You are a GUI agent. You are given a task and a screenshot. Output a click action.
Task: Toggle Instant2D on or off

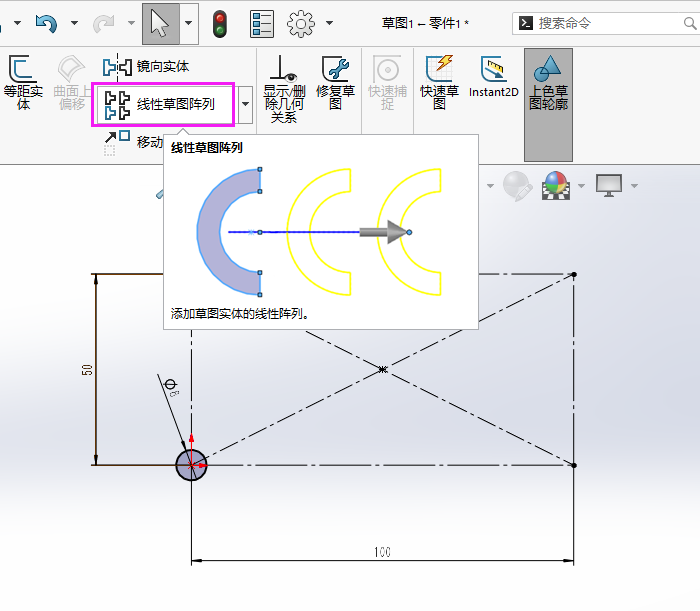pyautogui.click(x=491, y=79)
